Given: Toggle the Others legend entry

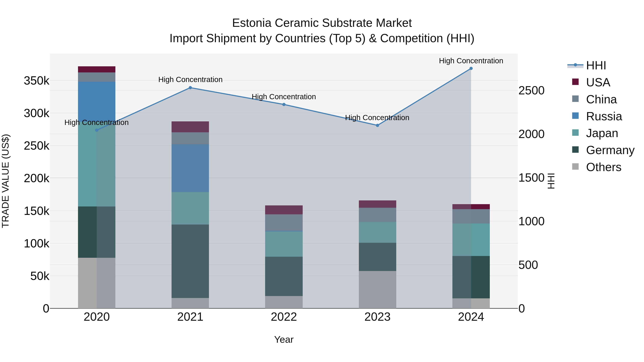Looking at the screenshot, I should (x=596, y=167).
